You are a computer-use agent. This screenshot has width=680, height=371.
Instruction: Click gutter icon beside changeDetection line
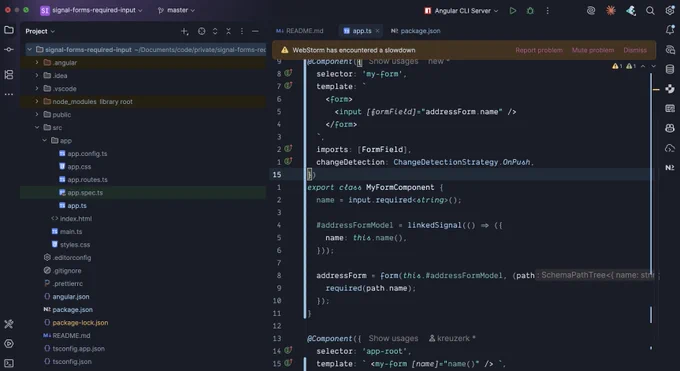coord(288,161)
